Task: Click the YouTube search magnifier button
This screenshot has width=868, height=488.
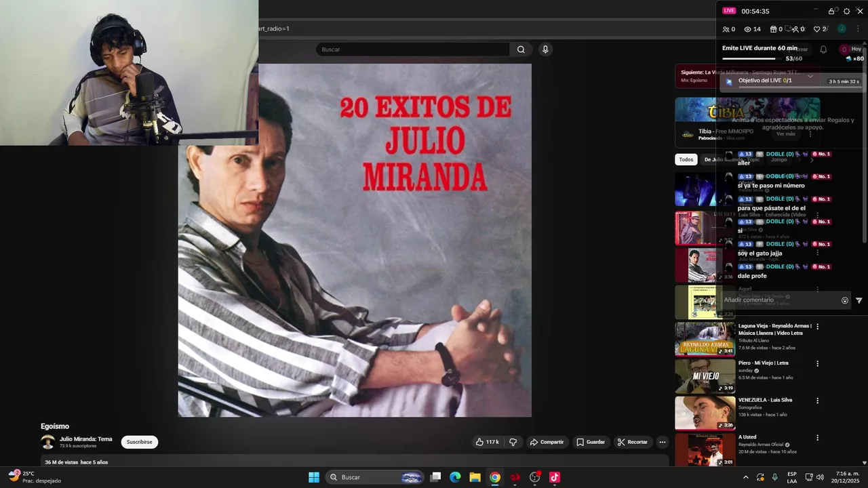Action: pyautogui.click(x=521, y=49)
